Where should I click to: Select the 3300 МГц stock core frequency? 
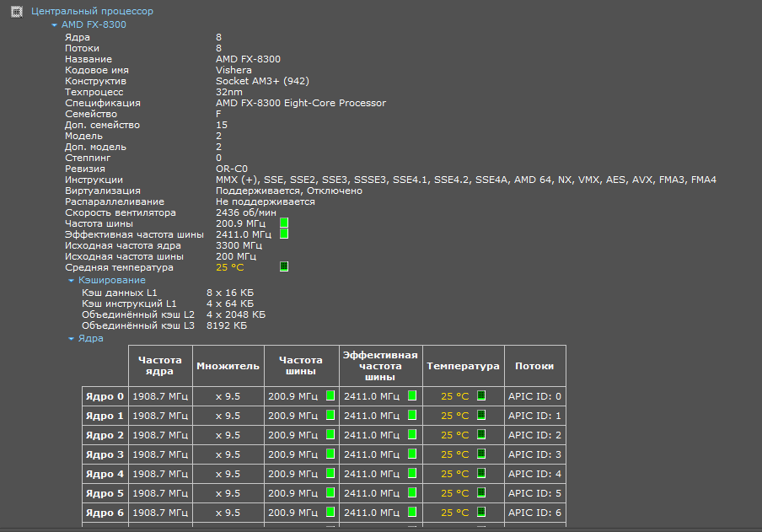click(239, 245)
